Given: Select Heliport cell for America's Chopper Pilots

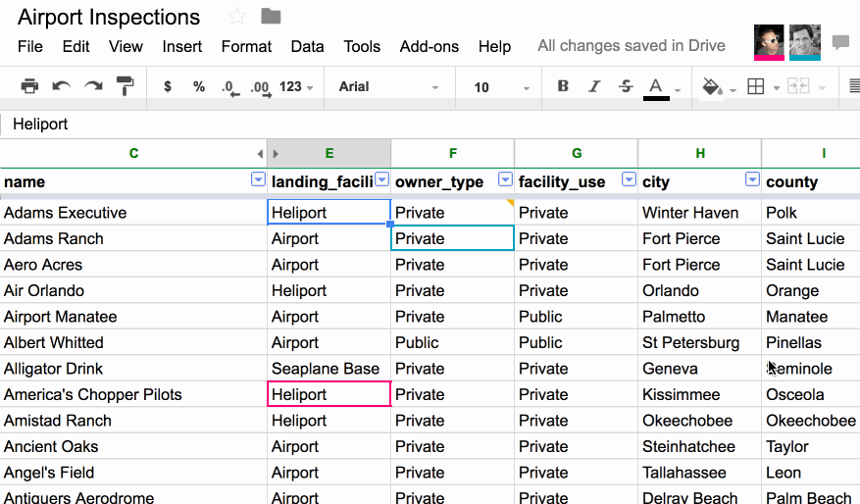Looking at the screenshot, I should pyautogui.click(x=329, y=394).
